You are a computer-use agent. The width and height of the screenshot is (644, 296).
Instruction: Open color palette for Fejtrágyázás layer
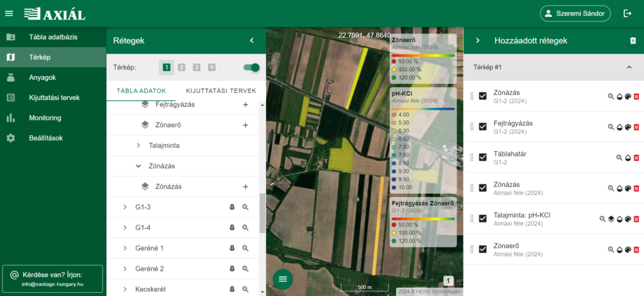[x=628, y=127]
